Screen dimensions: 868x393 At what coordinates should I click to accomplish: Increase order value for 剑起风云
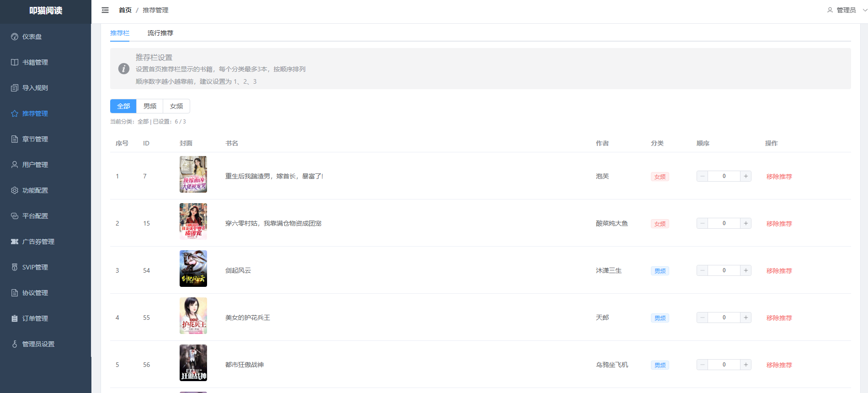tap(746, 270)
